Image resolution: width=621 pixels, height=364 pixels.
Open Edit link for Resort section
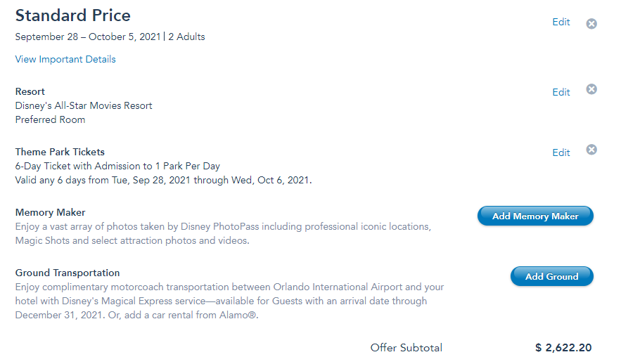(x=561, y=92)
